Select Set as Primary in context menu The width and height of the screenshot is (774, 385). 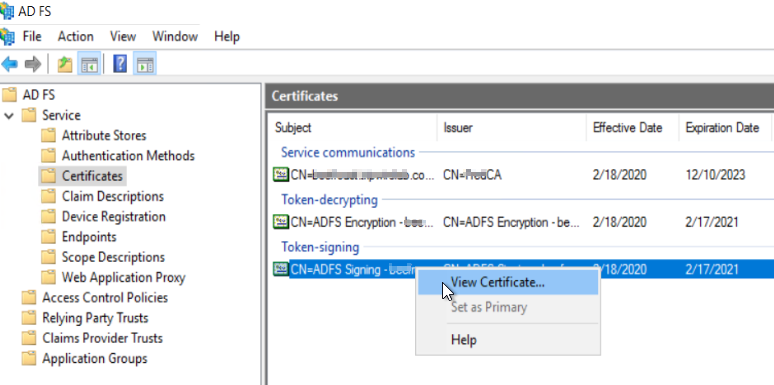click(x=508, y=307)
